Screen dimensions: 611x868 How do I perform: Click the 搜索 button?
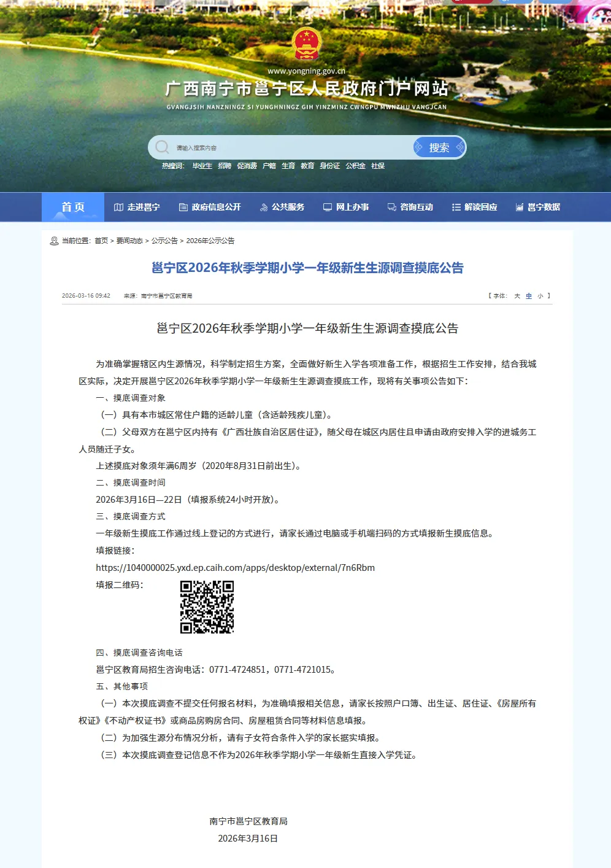click(x=439, y=147)
